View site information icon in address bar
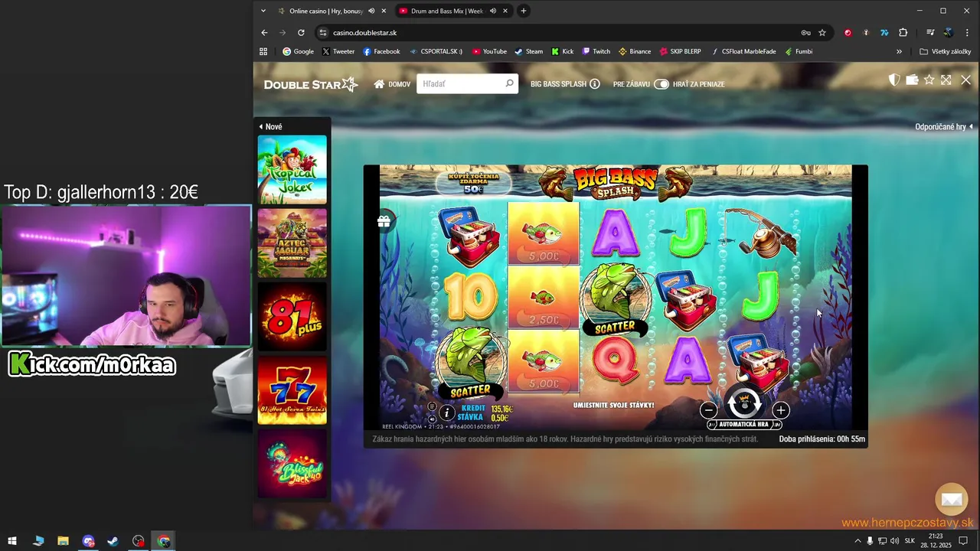Image resolution: width=980 pixels, height=551 pixels. pyautogui.click(x=323, y=33)
